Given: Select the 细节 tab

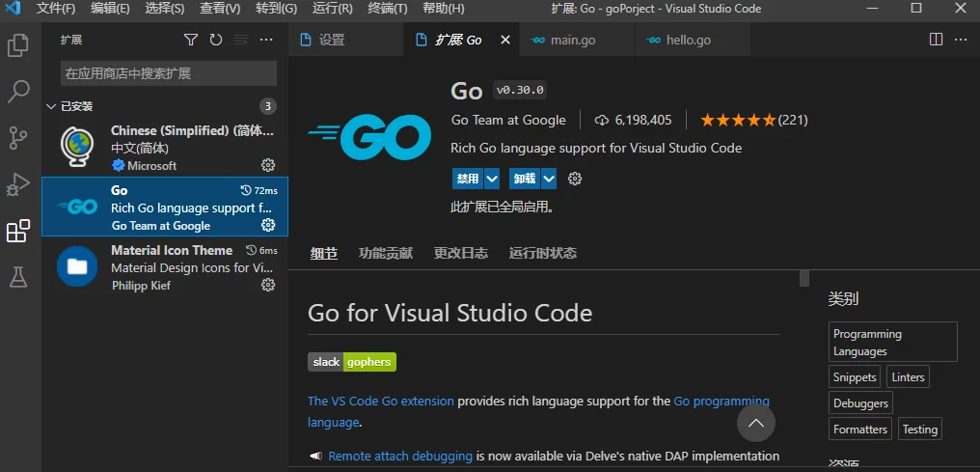Looking at the screenshot, I should [324, 253].
